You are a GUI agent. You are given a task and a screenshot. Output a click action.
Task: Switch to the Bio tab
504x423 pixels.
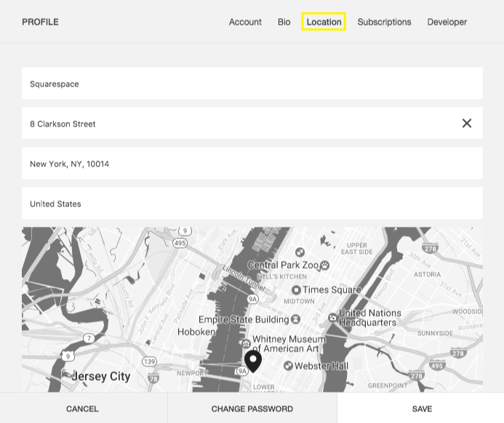pyautogui.click(x=284, y=22)
